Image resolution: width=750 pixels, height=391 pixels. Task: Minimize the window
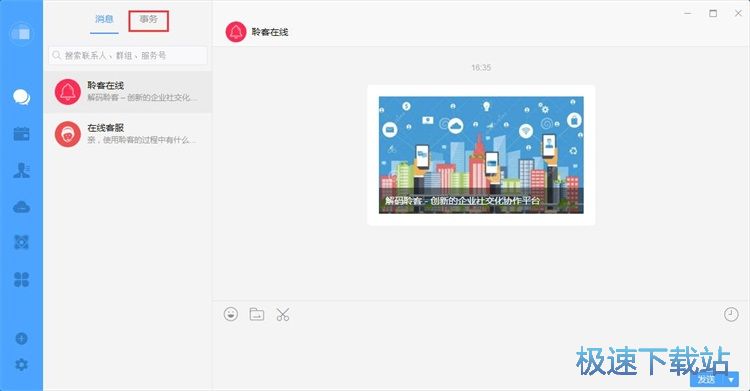[x=688, y=13]
